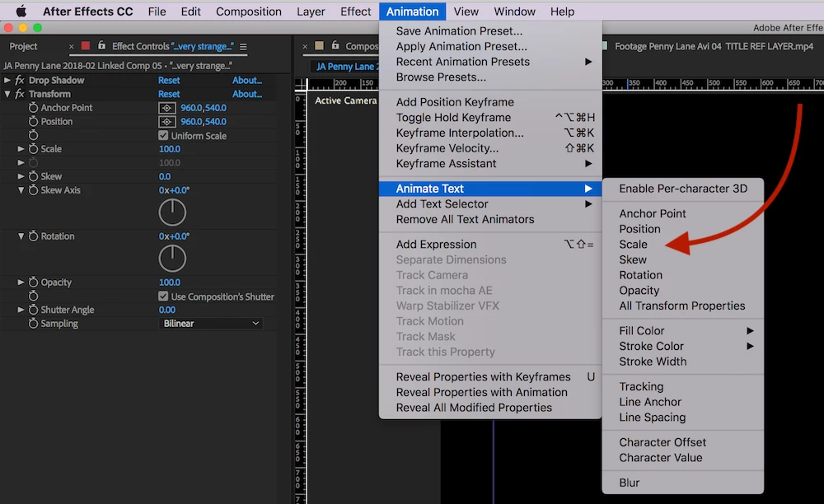Collapse Rotation property
The height and width of the screenshot is (504, 824).
[21, 236]
